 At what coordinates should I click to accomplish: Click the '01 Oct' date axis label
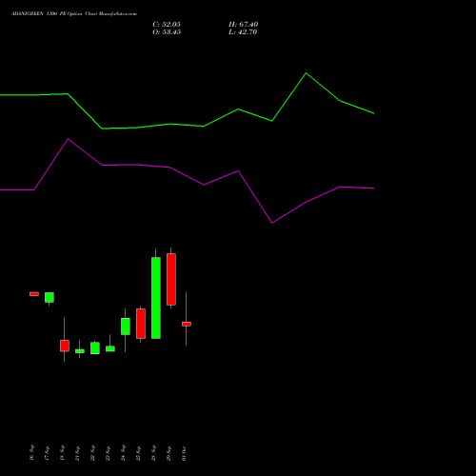pyautogui.click(x=184, y=453)
